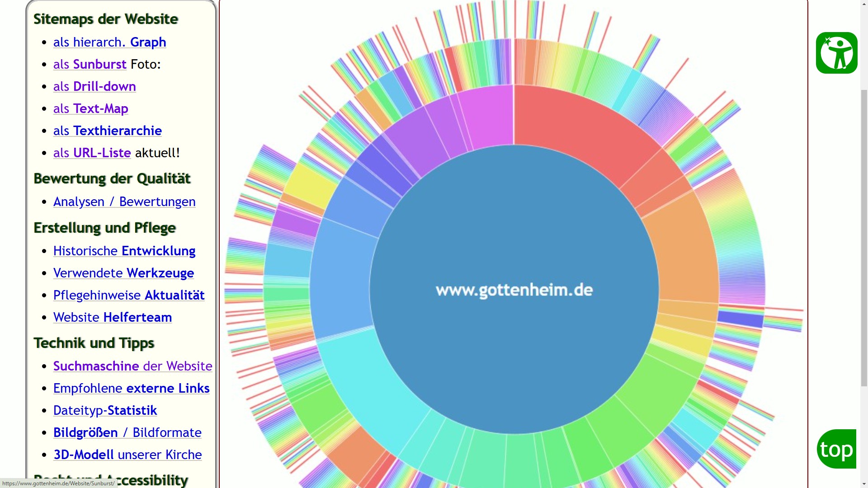This screenshot has height=488, width=868.
Task: Click the 'Bewertung der Qualität' heading
Action: pos(112,178)
